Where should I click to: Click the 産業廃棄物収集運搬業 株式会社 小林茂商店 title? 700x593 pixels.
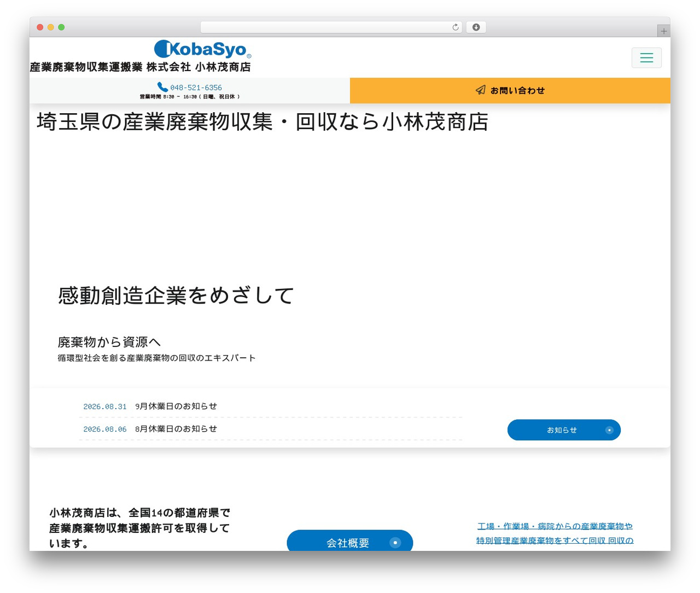tap(141, 67)
